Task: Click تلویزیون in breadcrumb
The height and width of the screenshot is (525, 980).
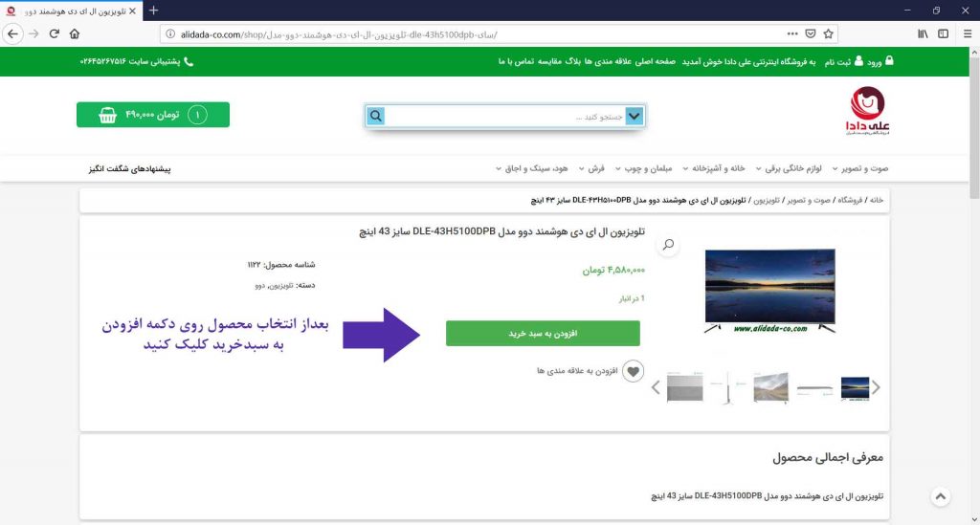Action: coord(767,200)
